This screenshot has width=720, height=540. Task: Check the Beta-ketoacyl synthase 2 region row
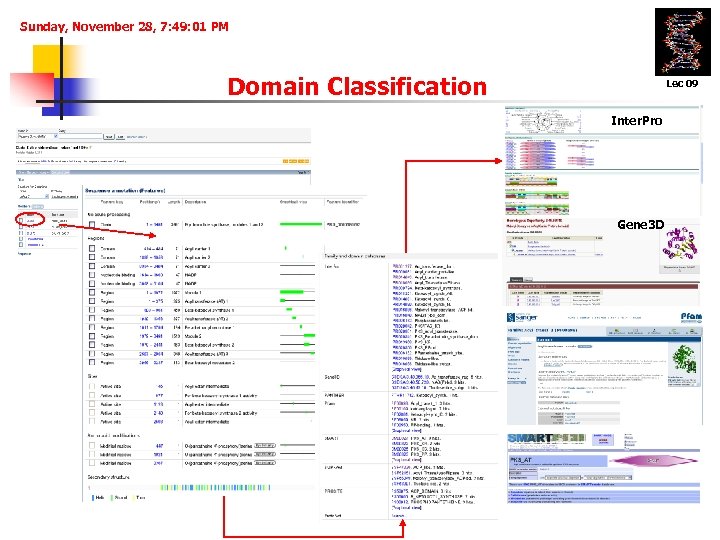pos(92,345)
